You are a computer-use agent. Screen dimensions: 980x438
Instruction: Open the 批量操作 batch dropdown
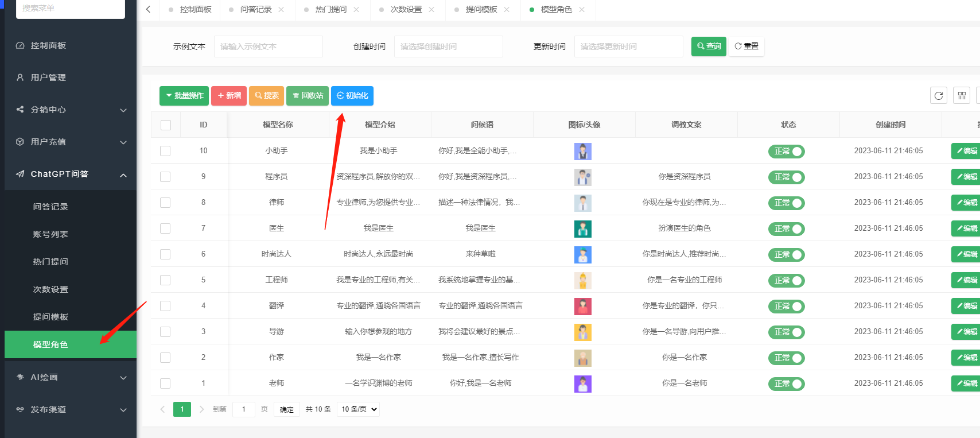(x=184, y=96)
